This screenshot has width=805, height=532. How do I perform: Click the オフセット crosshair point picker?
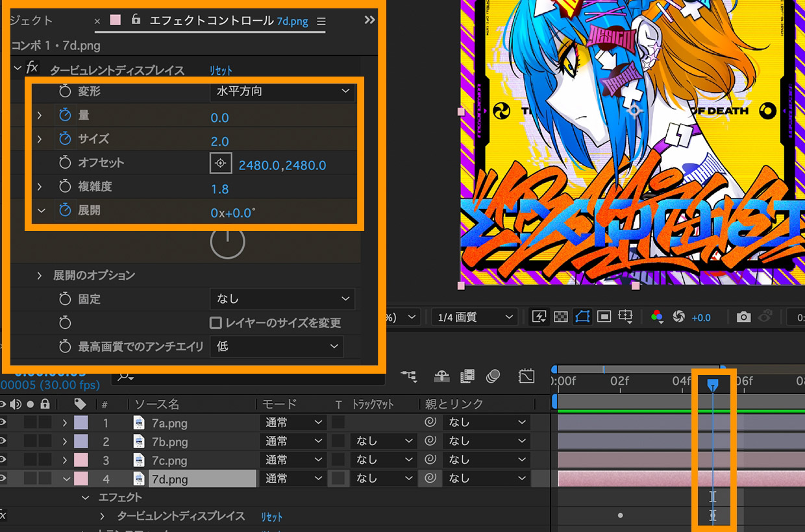221,163
